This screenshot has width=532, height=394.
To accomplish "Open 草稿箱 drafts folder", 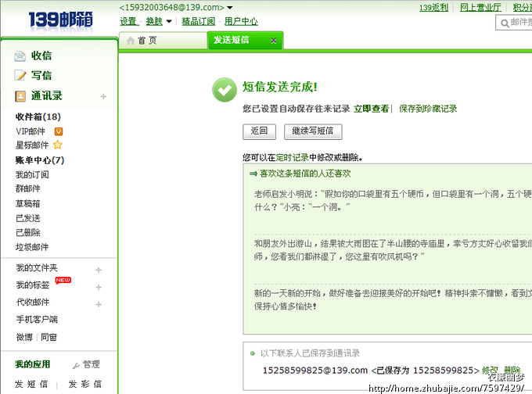I will pyautogui.click(x=28, y=203).
